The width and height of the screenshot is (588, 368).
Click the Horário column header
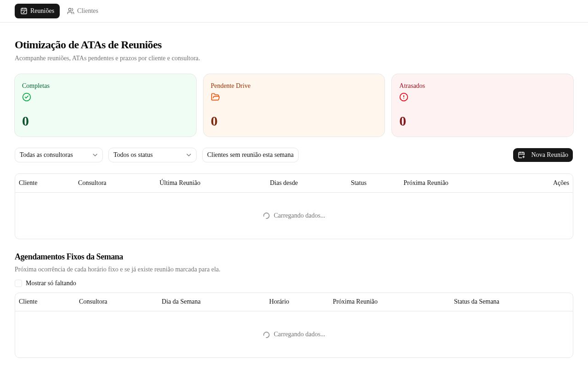tap(279, 302)
